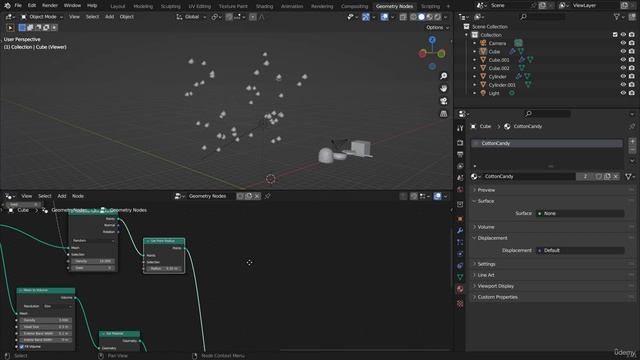Unlink CottonCandy material with X icon
Viewport: 640px width, 360px height.
[x=616, y=176]
